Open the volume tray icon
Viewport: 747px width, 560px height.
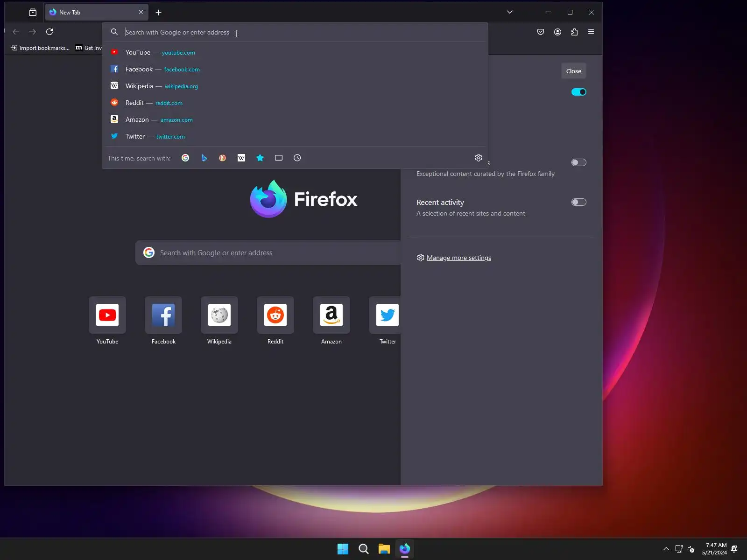691,549
